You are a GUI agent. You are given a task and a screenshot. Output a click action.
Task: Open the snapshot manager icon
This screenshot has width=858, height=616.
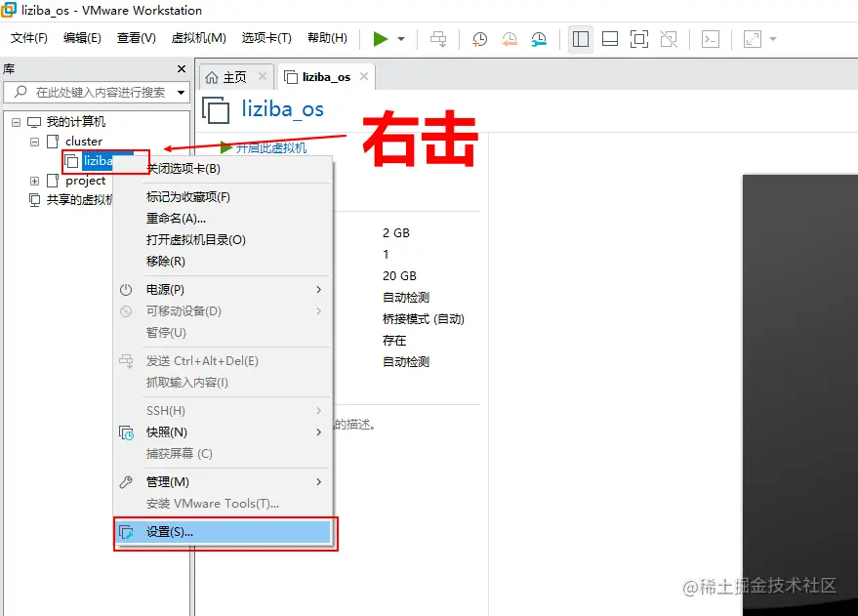coord(539,39)
